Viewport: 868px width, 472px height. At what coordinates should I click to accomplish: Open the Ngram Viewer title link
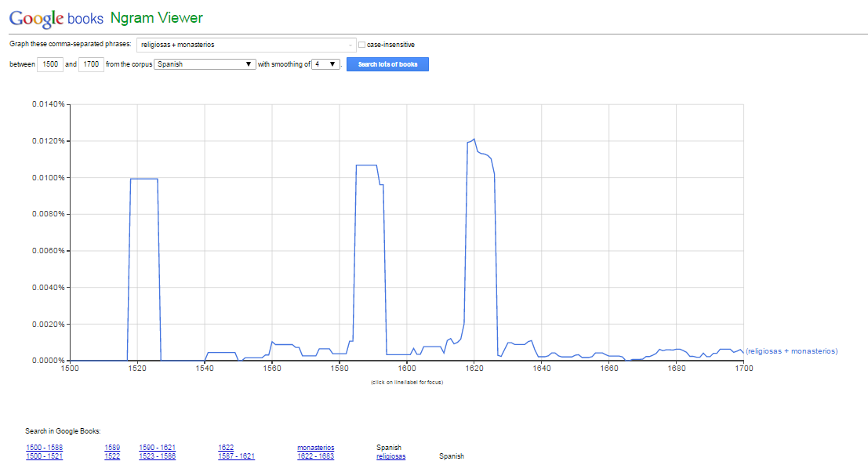(x=157, y=17)
